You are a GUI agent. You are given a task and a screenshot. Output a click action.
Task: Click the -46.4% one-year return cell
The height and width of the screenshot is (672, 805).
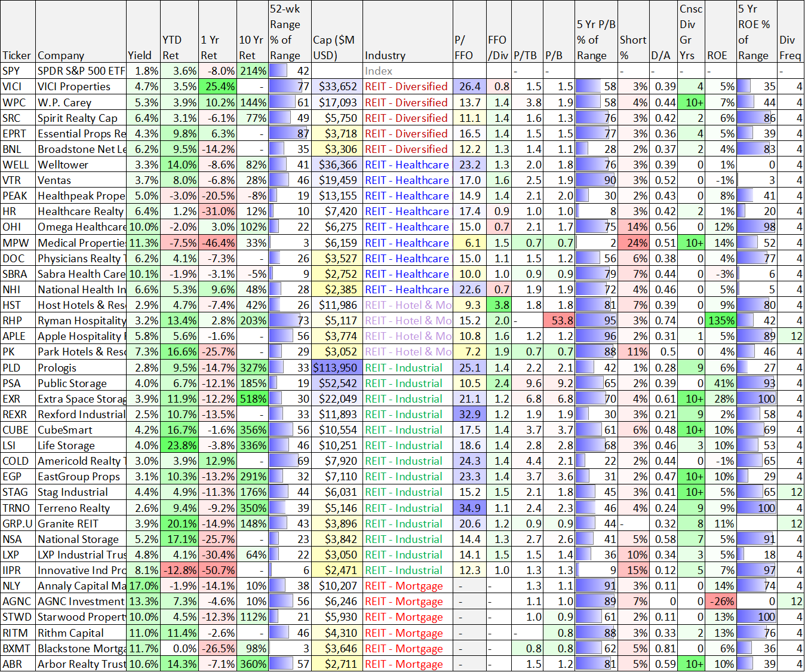[x=217, y=243]
